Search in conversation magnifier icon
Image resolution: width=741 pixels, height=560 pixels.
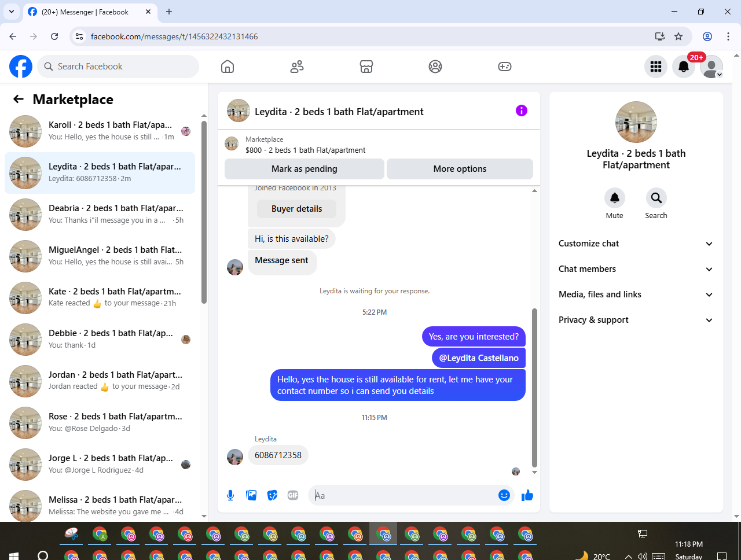[656, 198]
